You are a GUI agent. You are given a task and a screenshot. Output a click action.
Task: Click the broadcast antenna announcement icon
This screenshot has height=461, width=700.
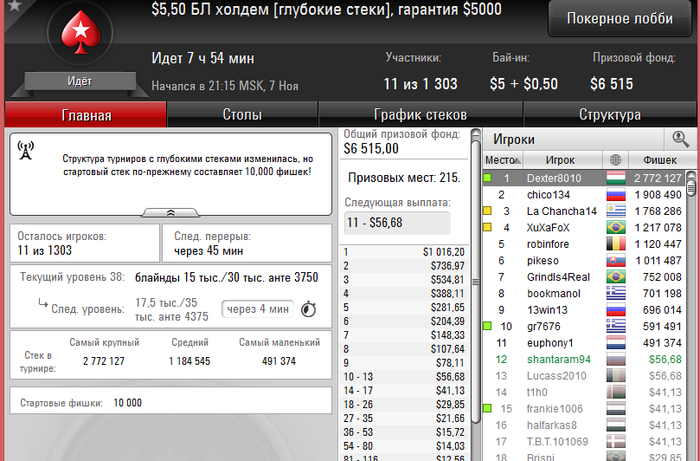click(x=25, y=150)
